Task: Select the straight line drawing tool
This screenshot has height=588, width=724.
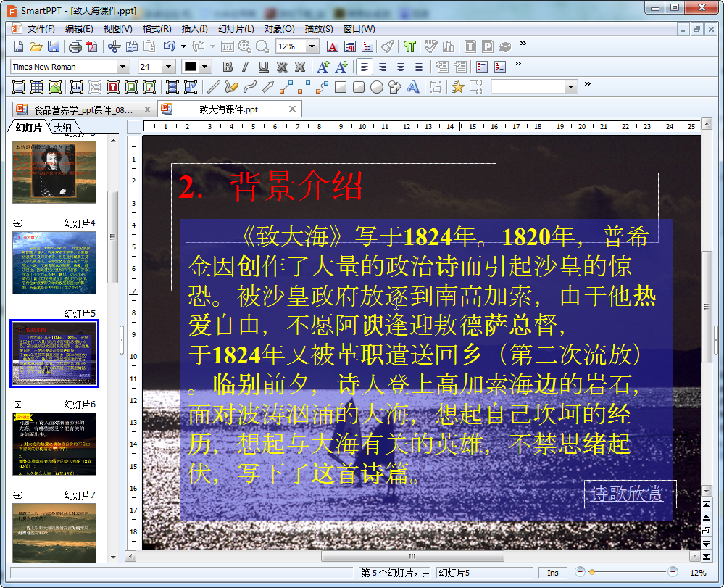Action: click(213, 87)
